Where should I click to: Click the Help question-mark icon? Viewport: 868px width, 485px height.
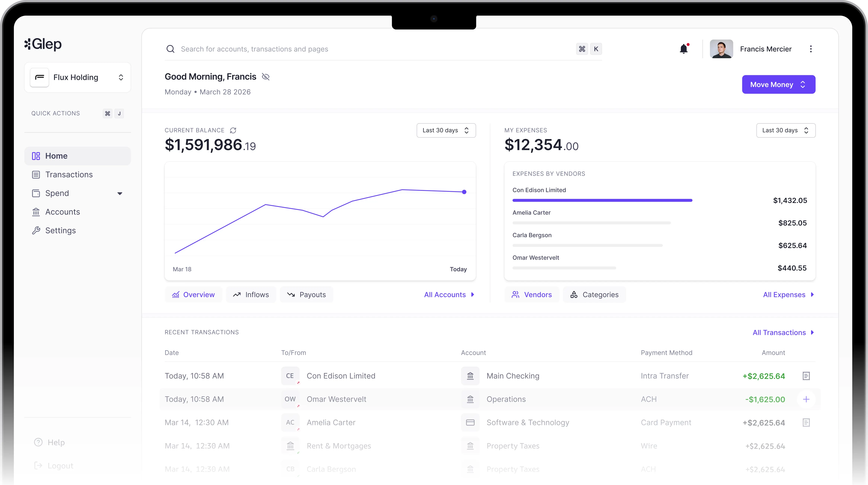pos(38,442)
